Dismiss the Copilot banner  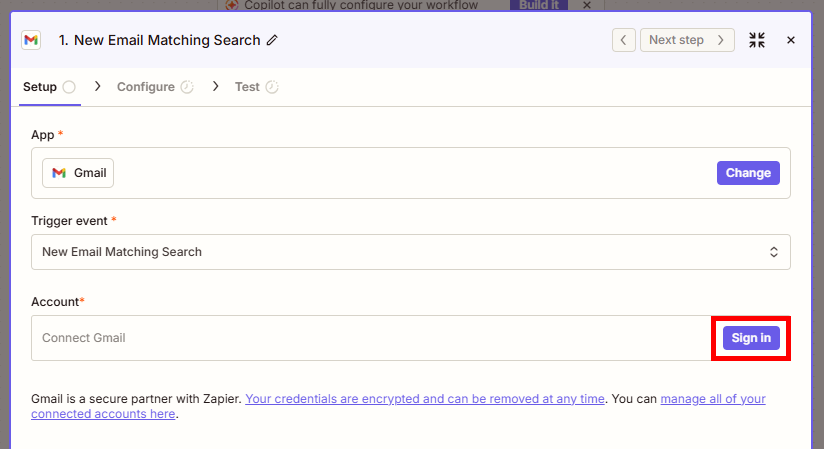tap(587, 5)
